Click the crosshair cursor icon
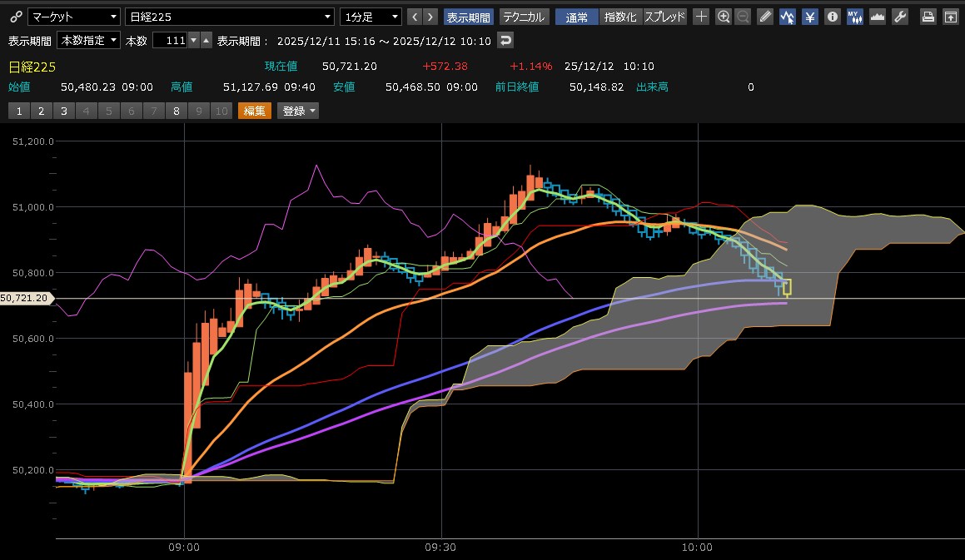The width and height of the screenshot is (965, 560). pyautogui.click(x=702, y=17)
